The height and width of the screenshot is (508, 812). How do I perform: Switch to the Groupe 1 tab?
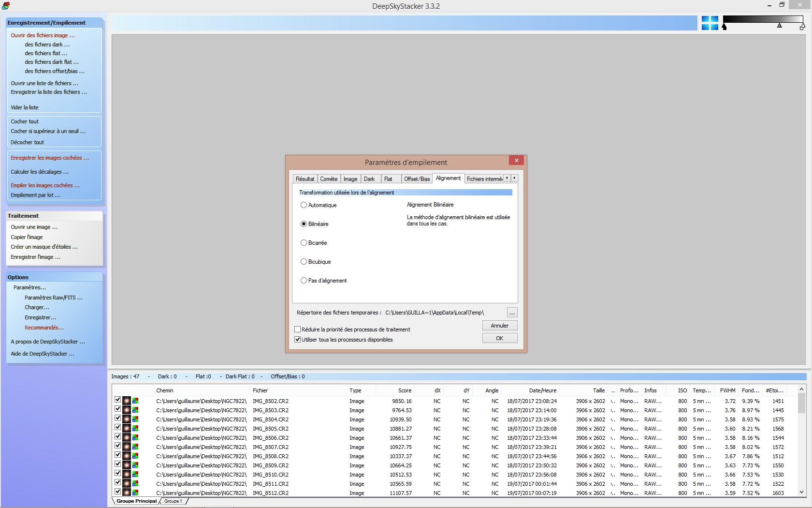[173, 501]
